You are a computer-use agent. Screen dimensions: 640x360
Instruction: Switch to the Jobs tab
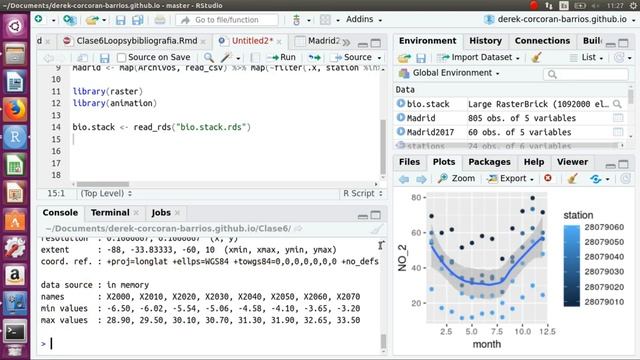tap(161, 213)
